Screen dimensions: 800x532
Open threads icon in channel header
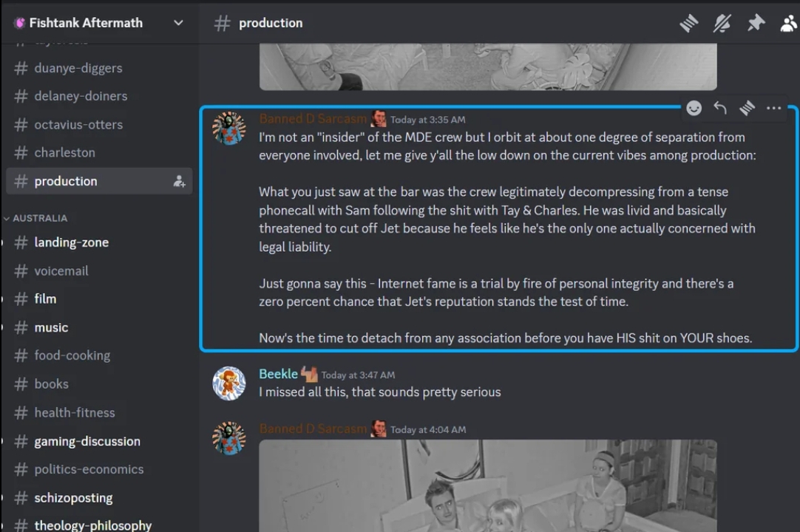(689, 23)
